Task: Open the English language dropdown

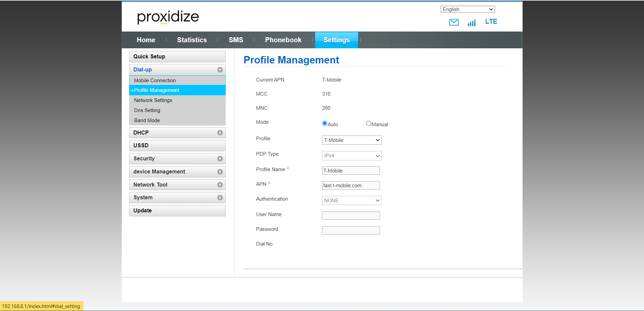Action: point(468,9)
